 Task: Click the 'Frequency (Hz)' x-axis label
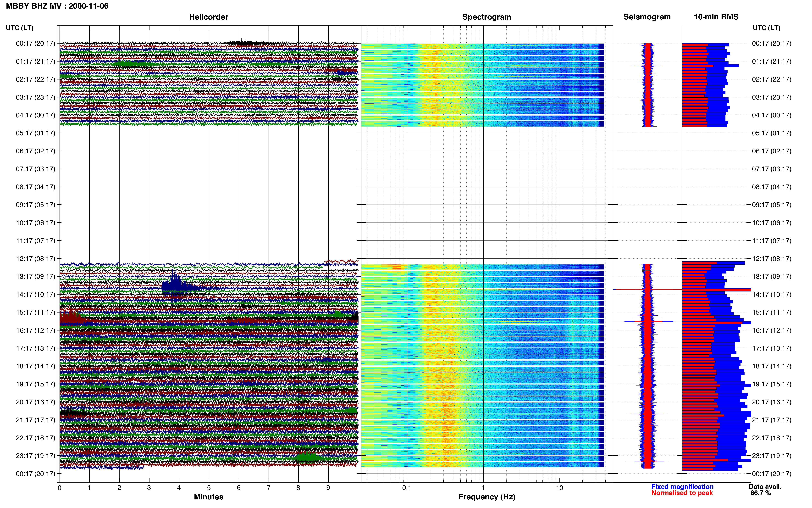(487, 497)
